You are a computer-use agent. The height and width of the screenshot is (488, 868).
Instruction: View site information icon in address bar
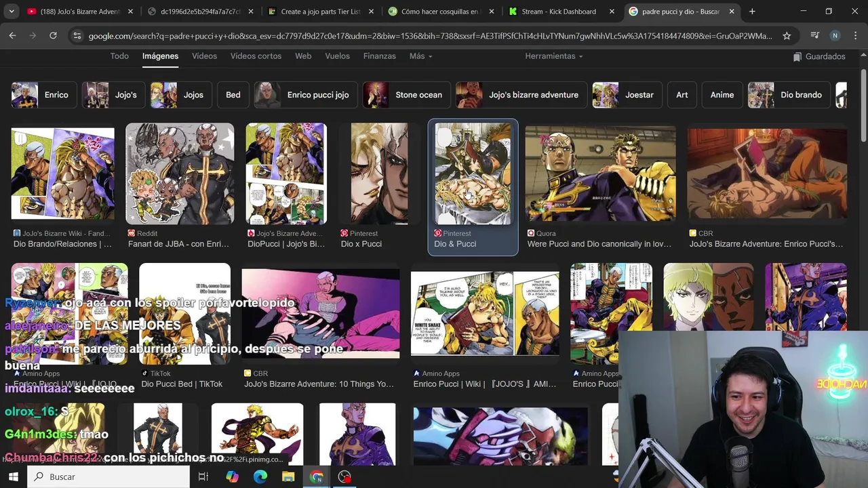pyautogui.click(x=77, y=36)
